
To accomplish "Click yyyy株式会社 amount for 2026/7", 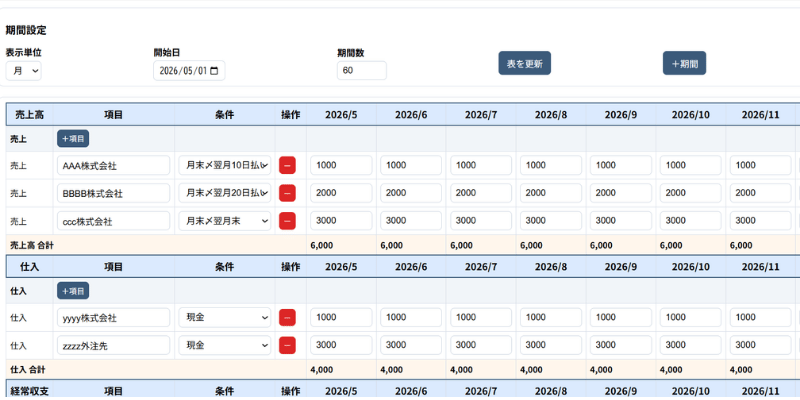I will (481, 317).
